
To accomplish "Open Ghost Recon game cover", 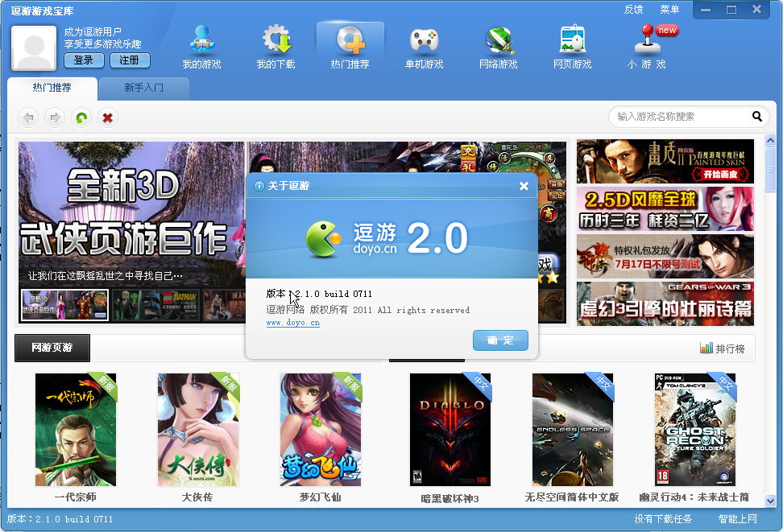I will pyautogui.click(x=695, y=430).
